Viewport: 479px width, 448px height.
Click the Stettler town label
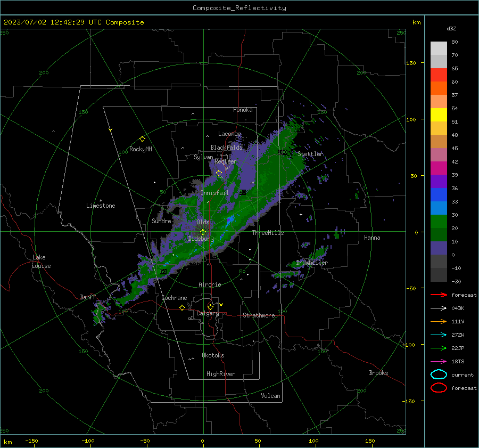(310, 154)
